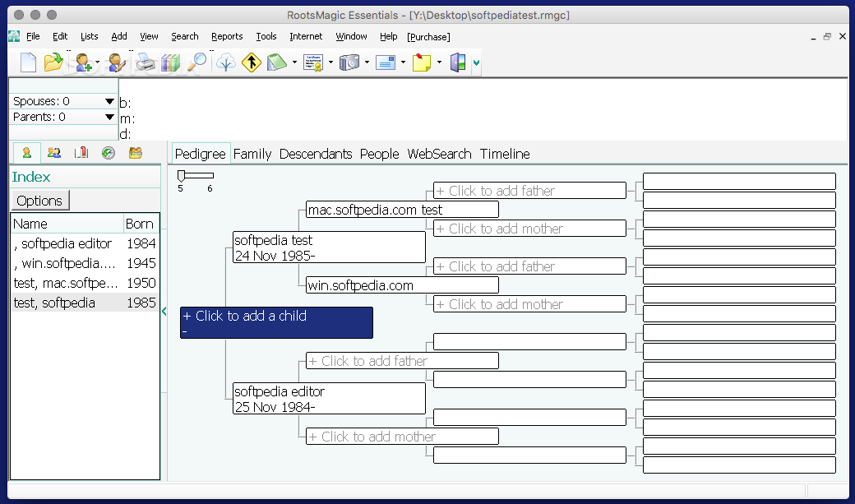Click the add person toolbar icon
Viewport: 855px width, 504px height.
click(x=83, y=62)
